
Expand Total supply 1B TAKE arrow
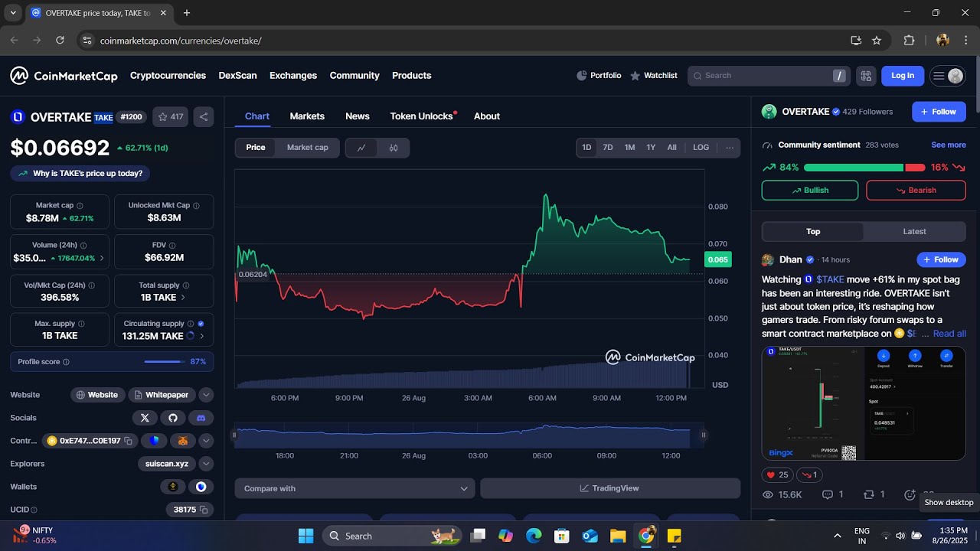point(182,297)
